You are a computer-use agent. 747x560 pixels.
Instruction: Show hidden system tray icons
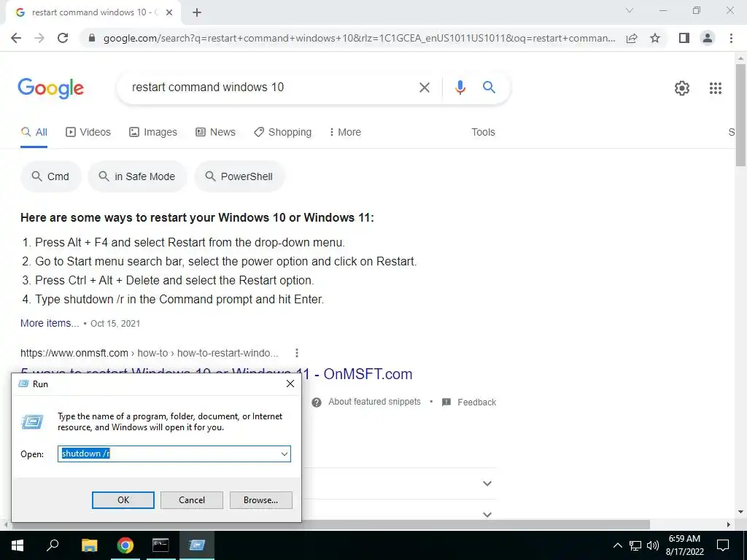(617, 545)
